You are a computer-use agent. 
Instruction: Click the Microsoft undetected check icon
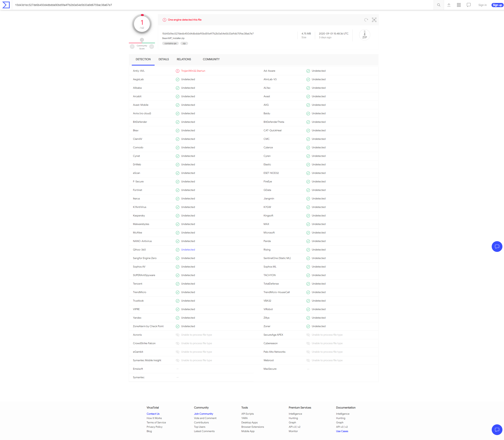[308, 233]
